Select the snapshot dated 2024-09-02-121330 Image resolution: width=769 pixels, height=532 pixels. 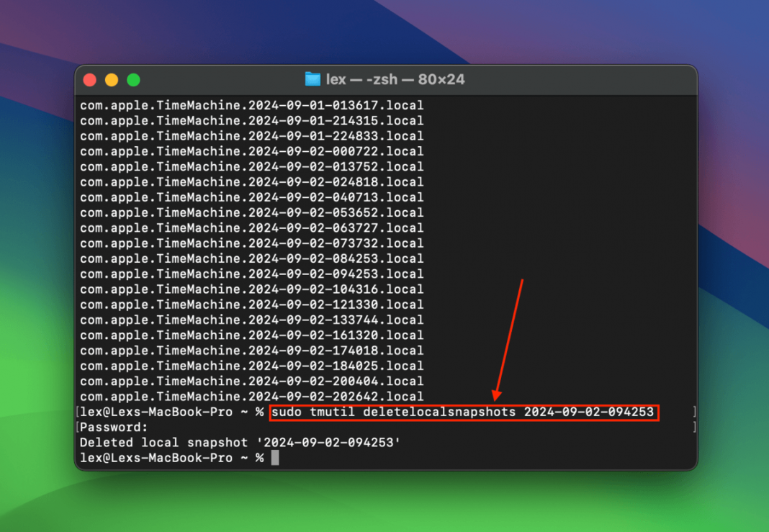coord(251,305)
